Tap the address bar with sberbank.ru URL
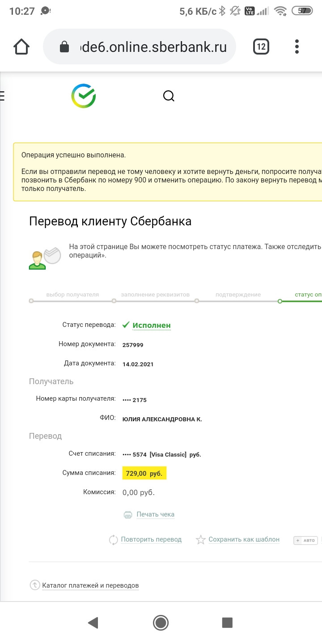322x644 pixels. 139,47
